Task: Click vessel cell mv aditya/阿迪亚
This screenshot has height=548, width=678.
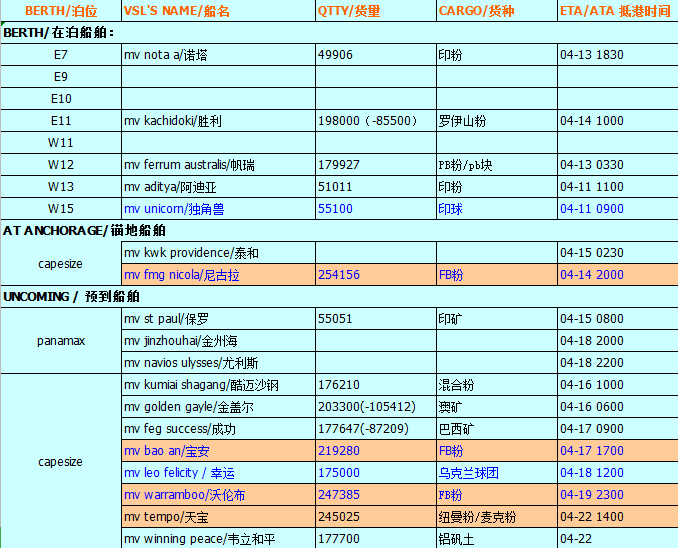Action: [218, 187]
